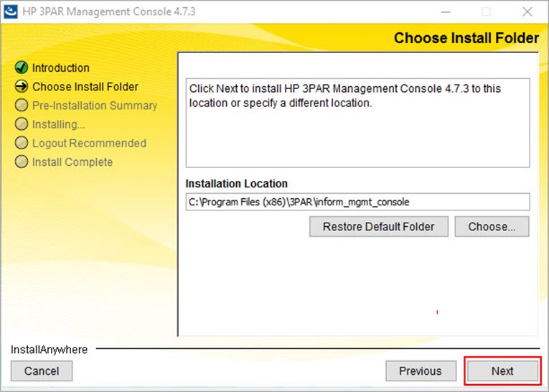Click the install instructions text box

click(357, 123)
